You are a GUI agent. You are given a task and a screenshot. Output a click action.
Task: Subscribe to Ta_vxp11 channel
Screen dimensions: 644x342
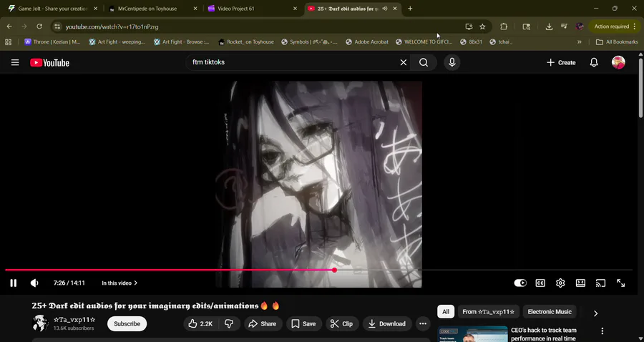click(127, 323)
